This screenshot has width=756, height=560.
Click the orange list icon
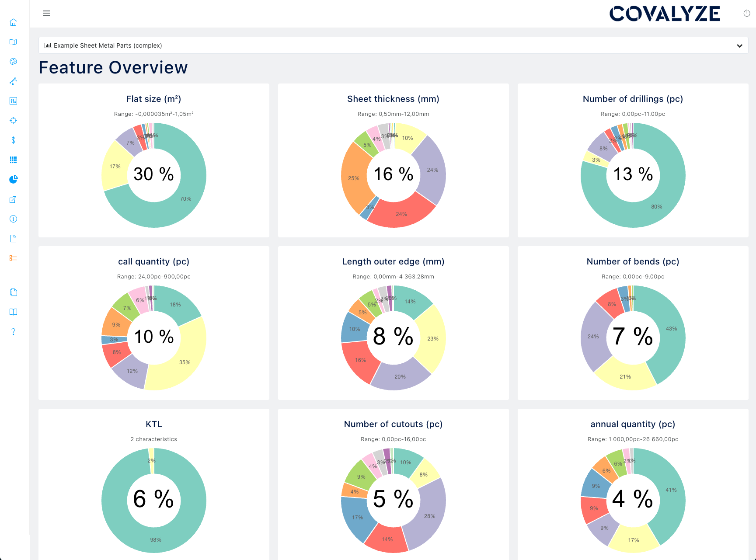point(14,258)
